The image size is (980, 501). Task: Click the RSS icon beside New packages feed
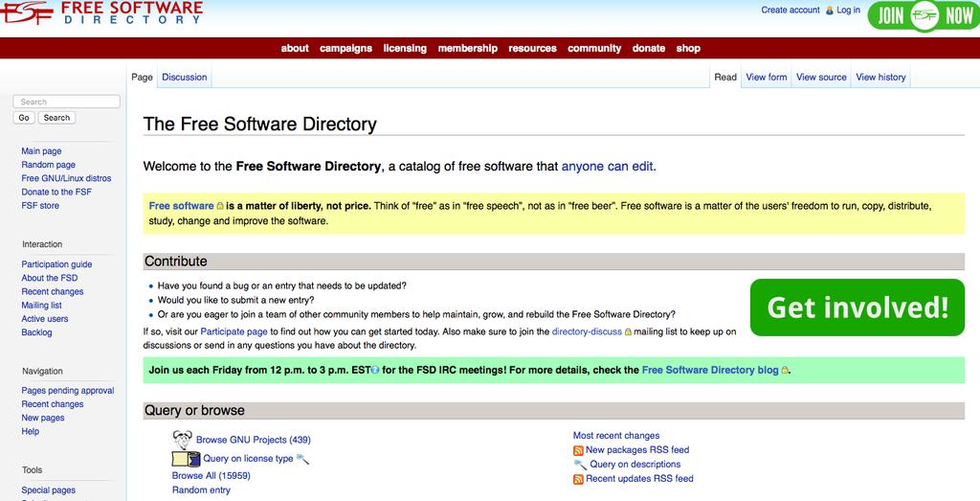coord(578,450)
